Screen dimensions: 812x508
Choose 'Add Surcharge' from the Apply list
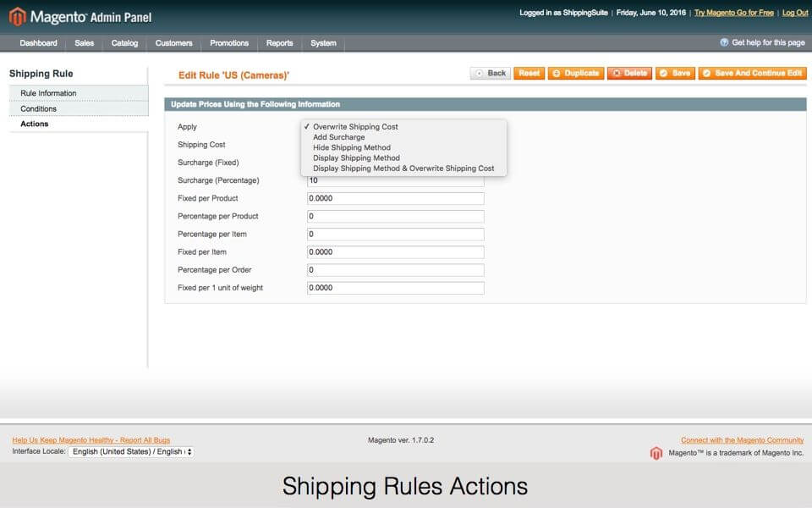click(x=403, y=137)
